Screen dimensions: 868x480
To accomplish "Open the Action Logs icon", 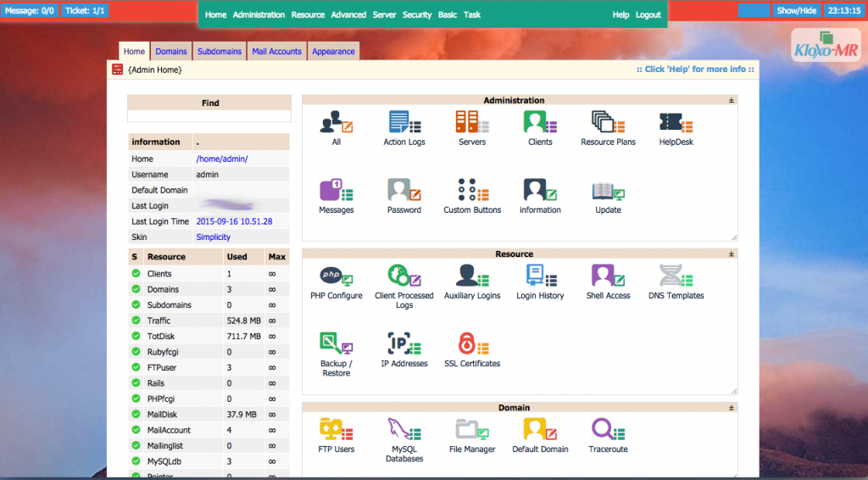I will tap(404, 123).
